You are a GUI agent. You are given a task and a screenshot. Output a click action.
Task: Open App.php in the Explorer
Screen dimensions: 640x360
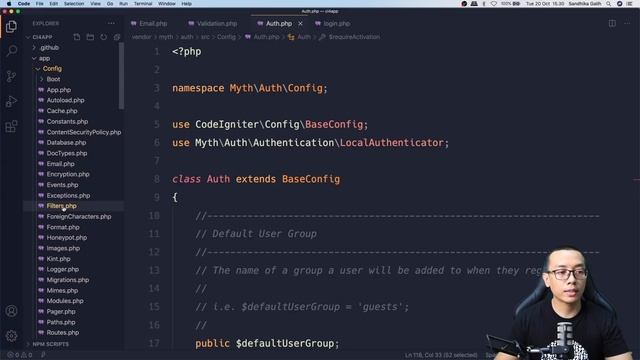point(59,90)
